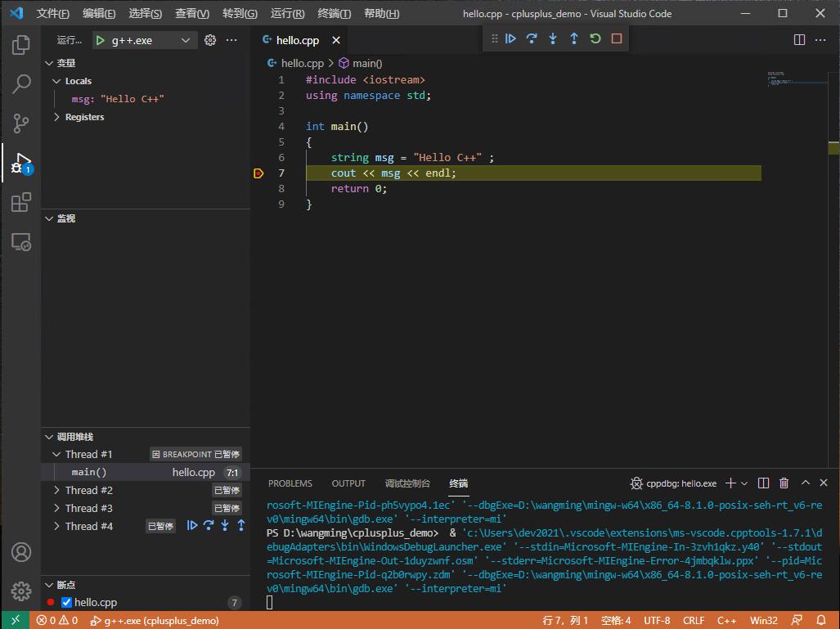Open the Extensions view icon
This screenshot has width=840, height=629.
(20, 203)
